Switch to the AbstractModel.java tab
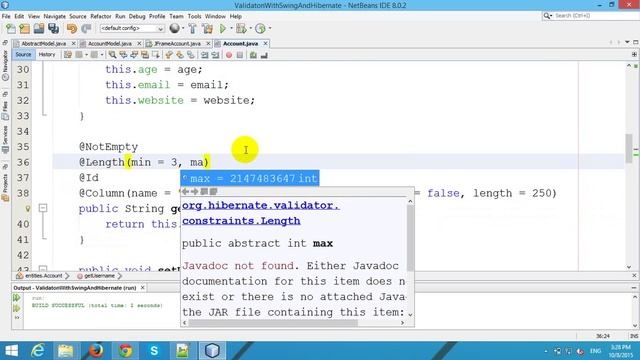The height and width of the screenshot is (360, 640). click(43, 43)
